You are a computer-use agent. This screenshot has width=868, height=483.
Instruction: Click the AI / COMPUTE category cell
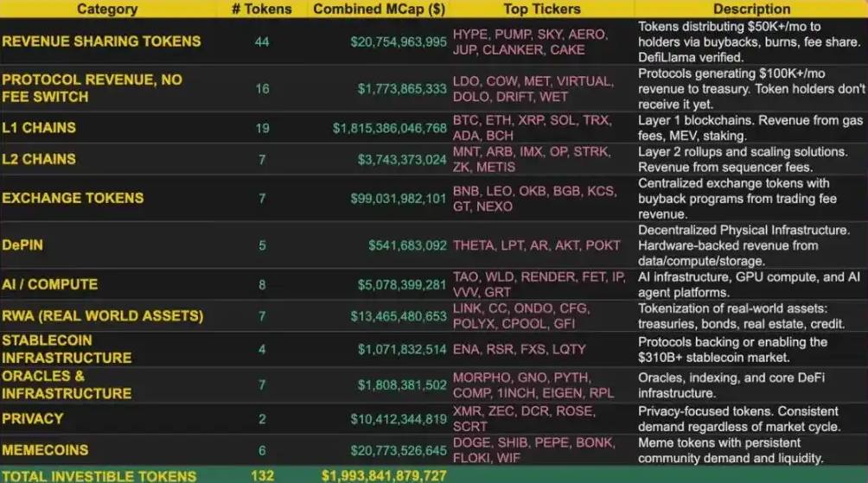click(50, 284)
